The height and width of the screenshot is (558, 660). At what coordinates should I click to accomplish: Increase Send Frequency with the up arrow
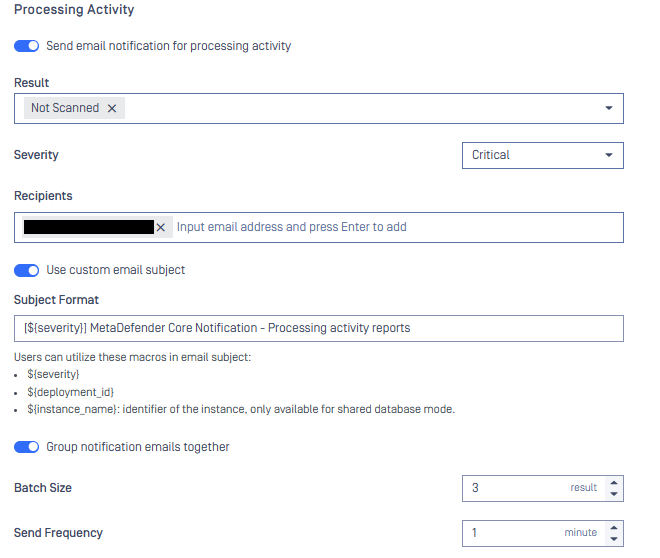click(x=614, y=527)
